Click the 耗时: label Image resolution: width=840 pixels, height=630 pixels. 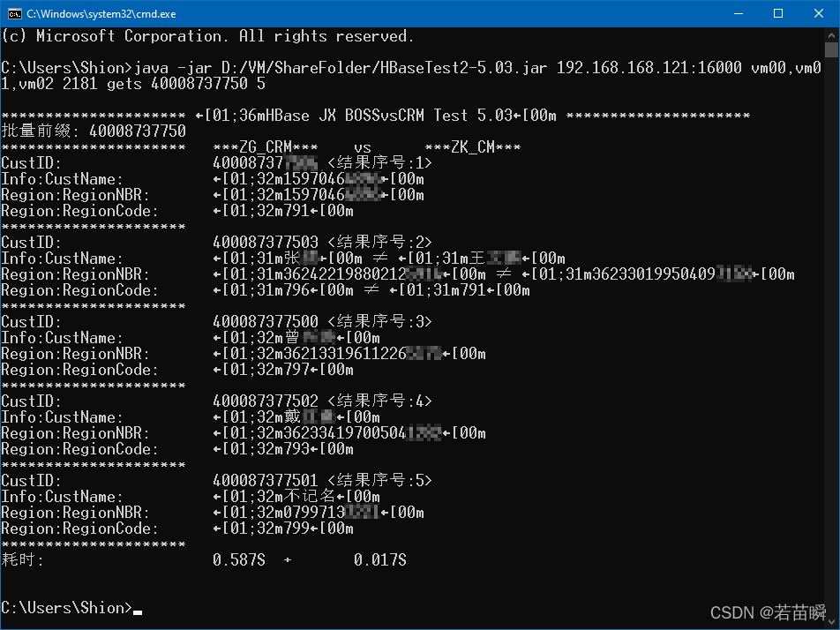point(23,559)
